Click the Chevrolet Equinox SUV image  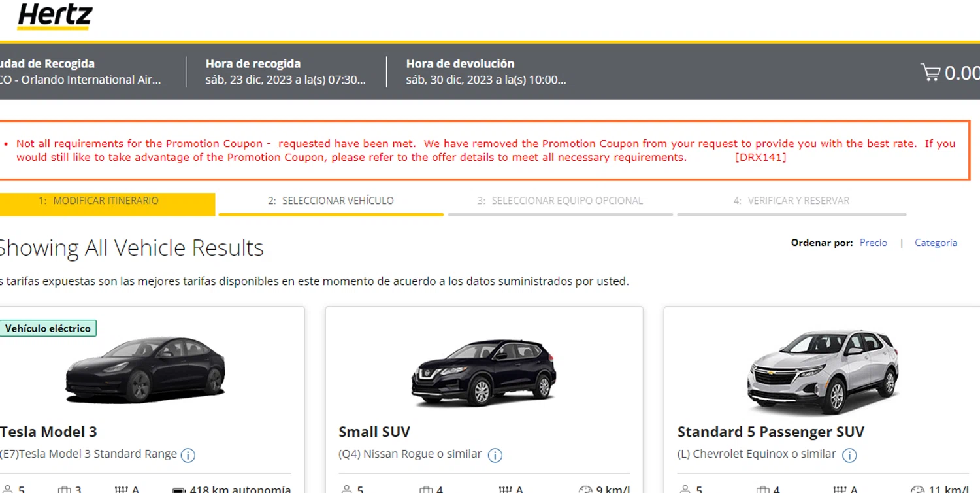coord(823,372)
